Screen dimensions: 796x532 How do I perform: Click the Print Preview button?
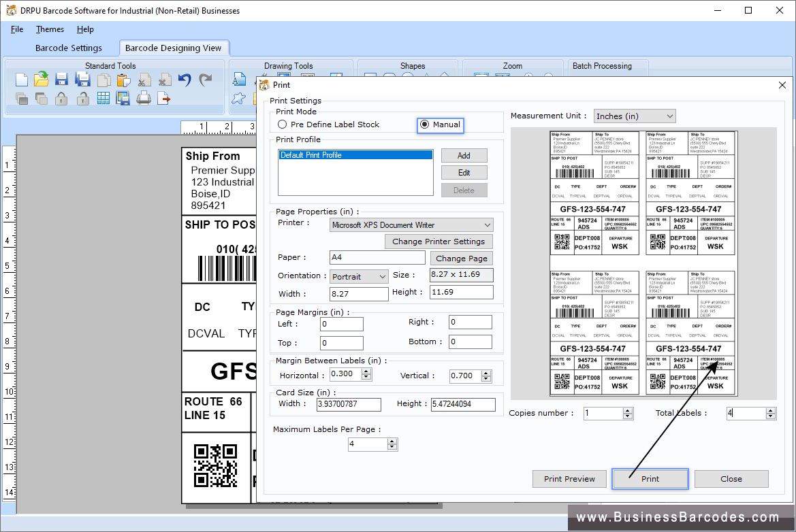569,478
